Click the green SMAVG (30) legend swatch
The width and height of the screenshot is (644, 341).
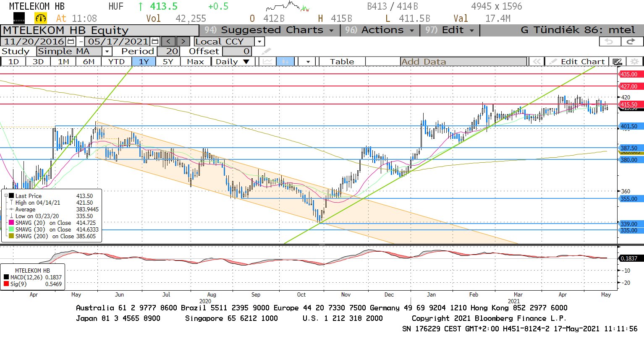tap(11, 229)
